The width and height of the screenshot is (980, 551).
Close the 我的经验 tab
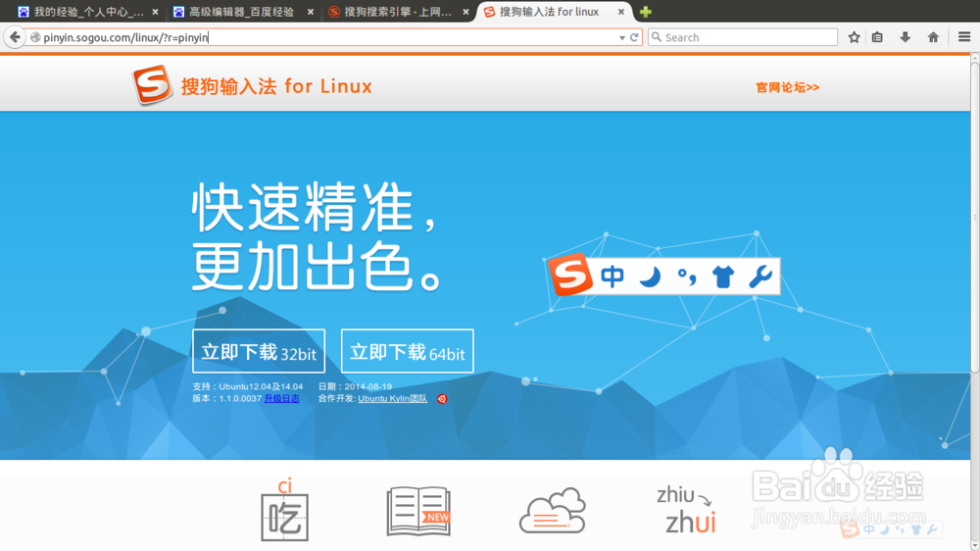coord(155,12)
